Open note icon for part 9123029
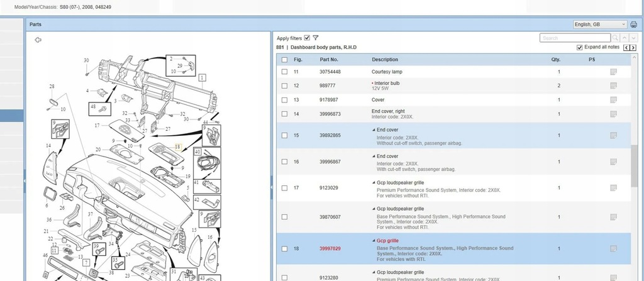Image resolution: width=644 pixels, height=281 pixels. coord(614,188)
